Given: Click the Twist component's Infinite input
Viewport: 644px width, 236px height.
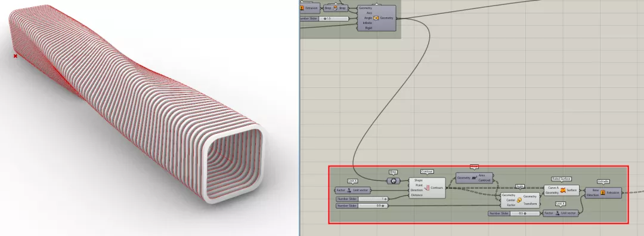Looking at the screenshot, I should pyautogui.click(x=367, y=23).
